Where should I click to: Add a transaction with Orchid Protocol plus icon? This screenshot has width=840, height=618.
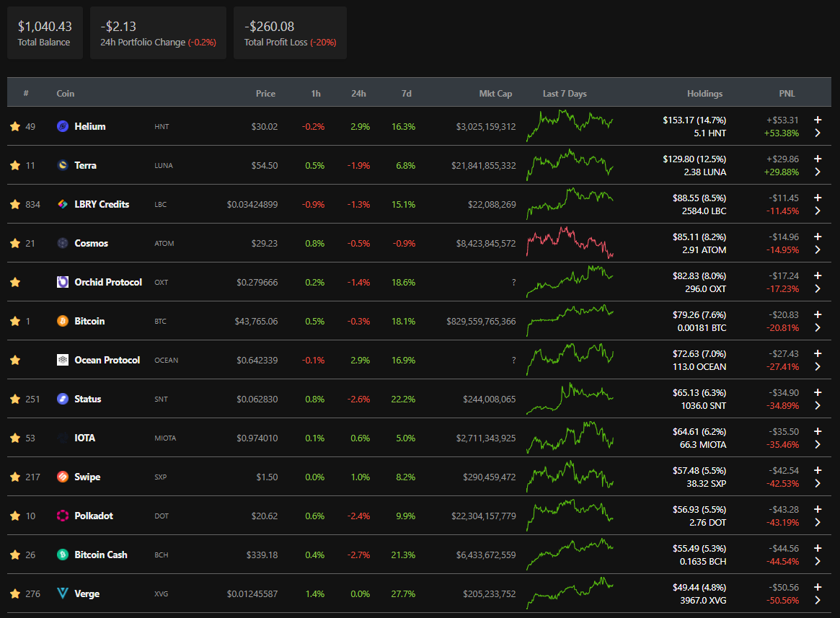(818, 275)
